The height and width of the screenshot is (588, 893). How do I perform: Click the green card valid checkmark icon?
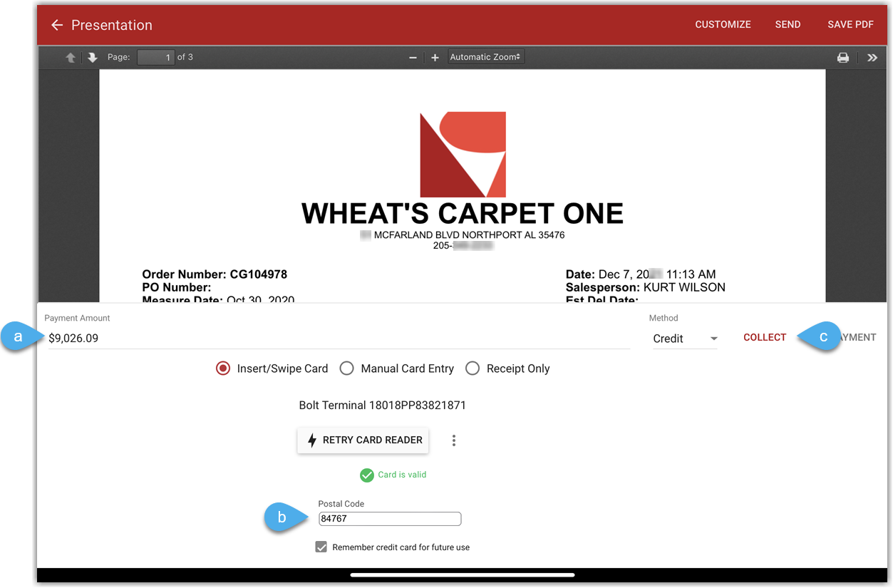[x=366, y=475]
